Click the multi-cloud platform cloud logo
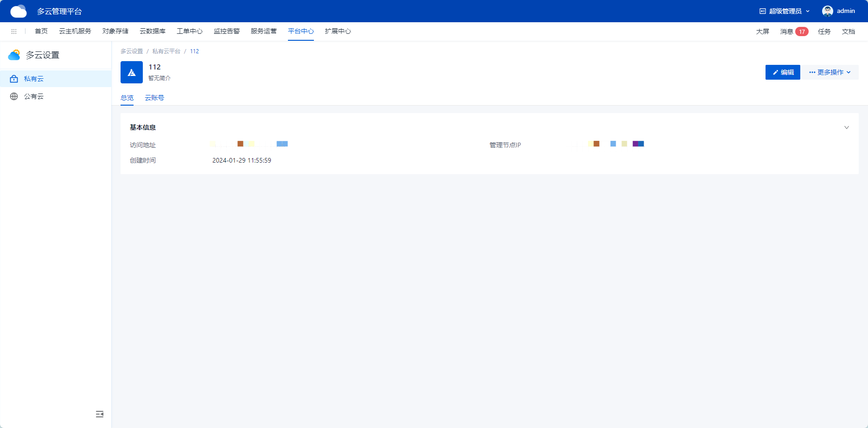This screenshot has width=868, height=428. pos(19,11)
